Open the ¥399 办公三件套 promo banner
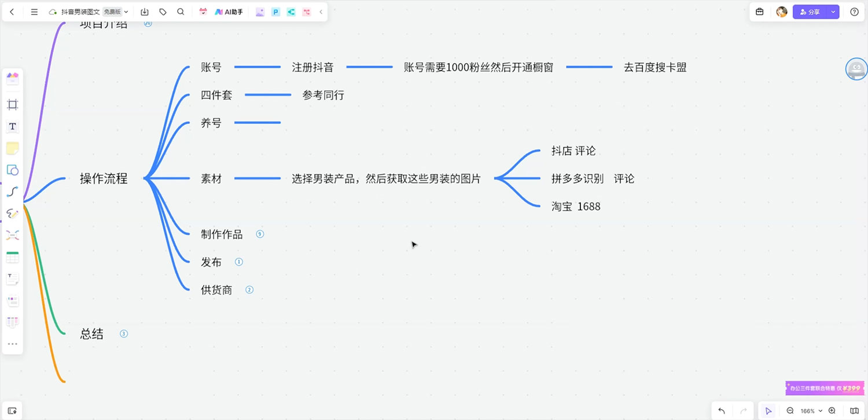The height and width of the screenshot is (420, 868). (x=824, y=388)
